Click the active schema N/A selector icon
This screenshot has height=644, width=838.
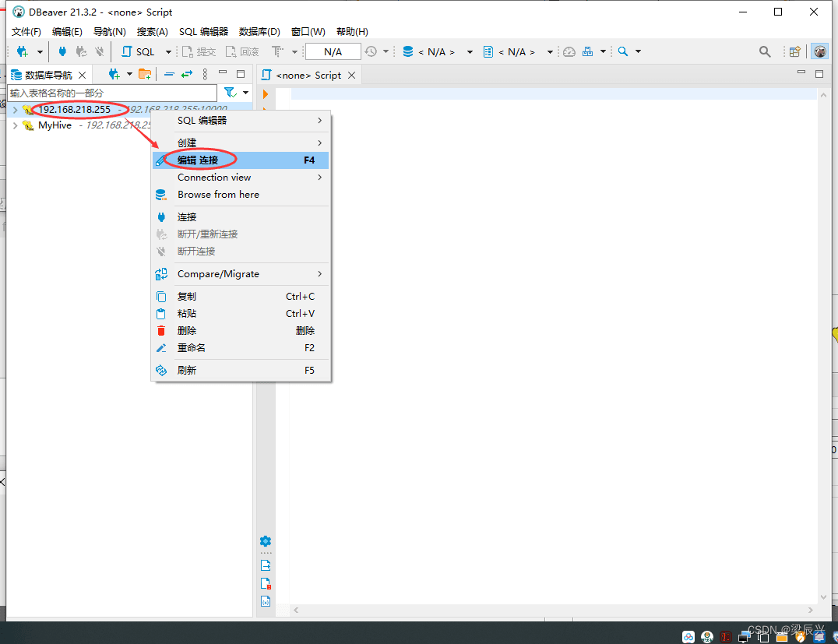488,52
